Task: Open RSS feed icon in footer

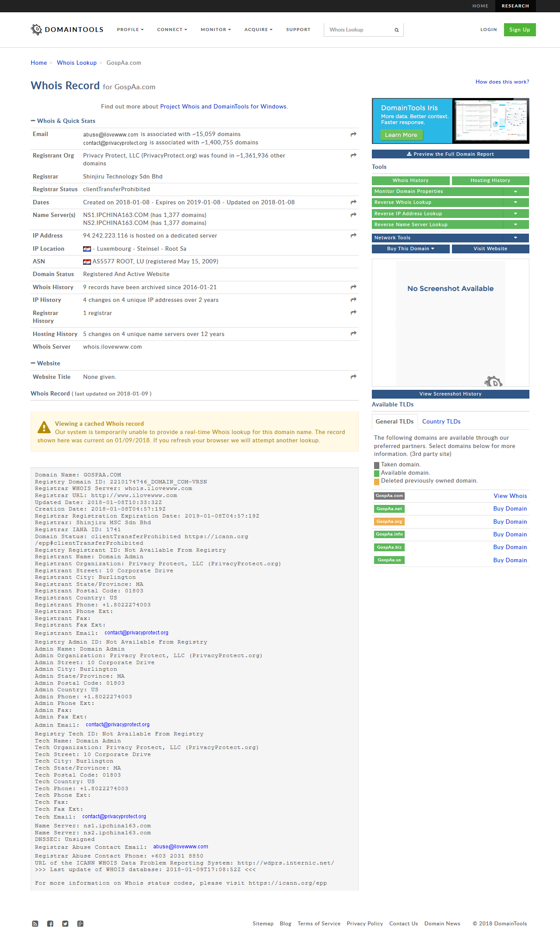Action: coord(35,924)
